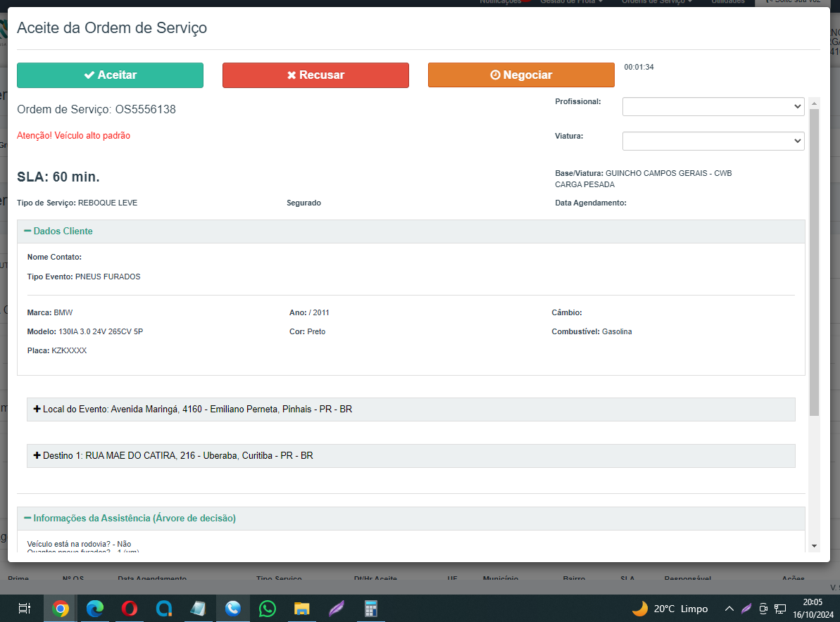The width and height of the screenshot is (840, 622).
Task: Click the green Aceitar button
Action: pyautogui.click(x=110, y=75)
